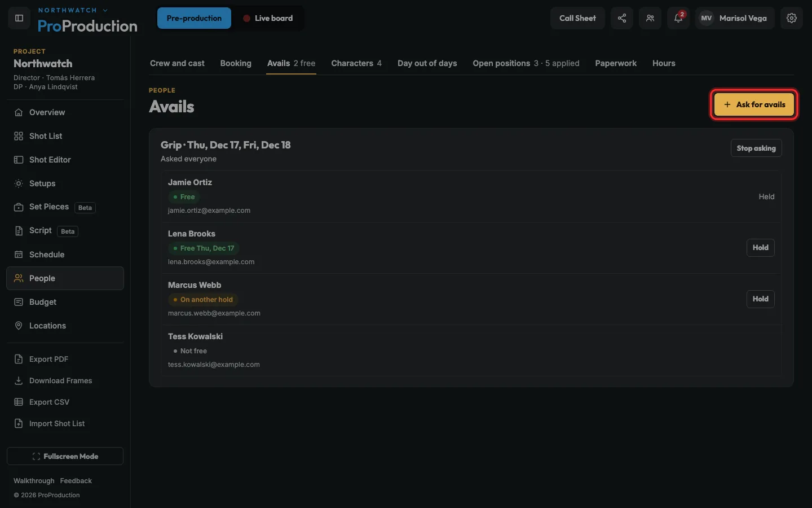Click the Download Frames arrow icon

pyautogui.click(x=19, y=380)
